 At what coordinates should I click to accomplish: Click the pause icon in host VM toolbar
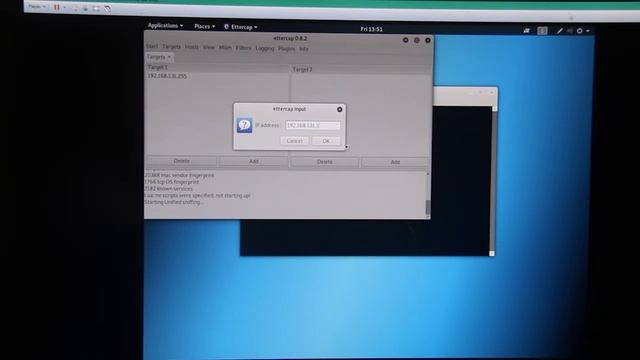(x=57, y=7)
